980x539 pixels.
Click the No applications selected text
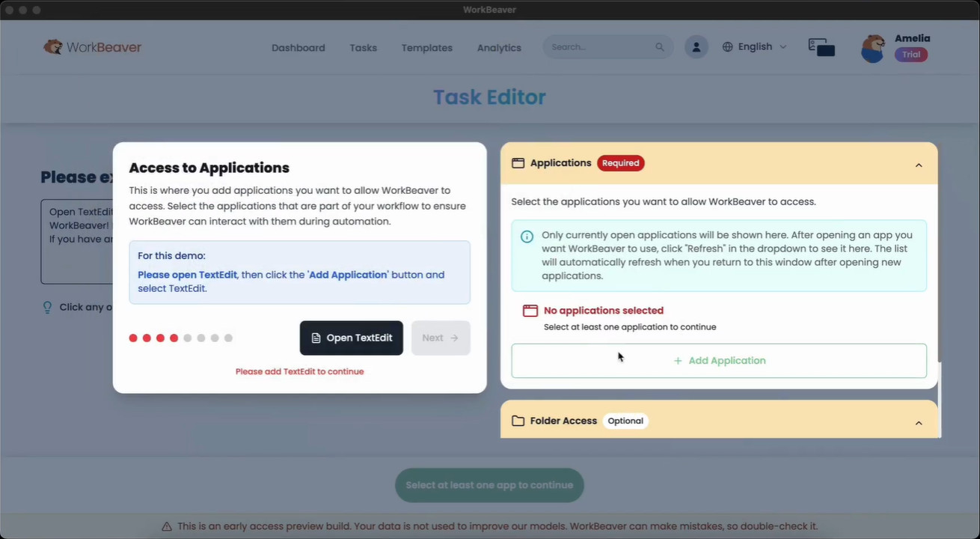(604, 311)
